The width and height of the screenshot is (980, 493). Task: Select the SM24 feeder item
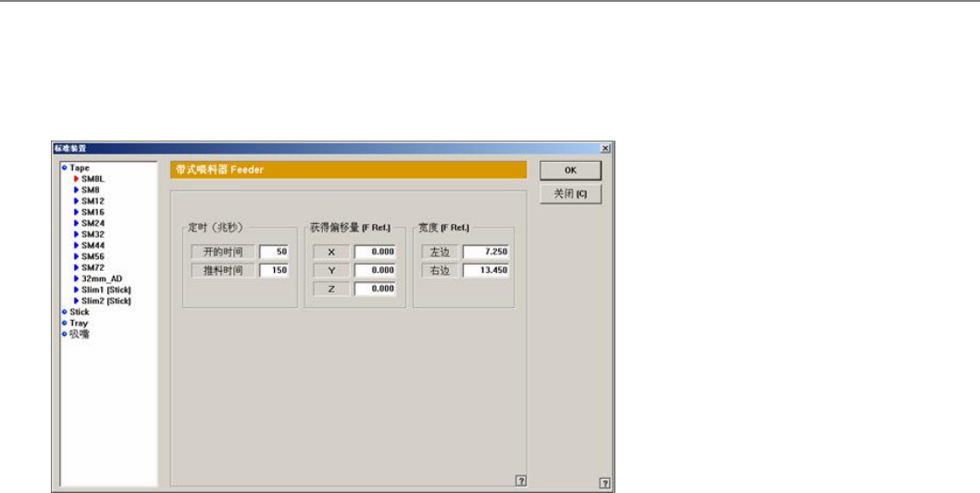click(x=93, y=223)
